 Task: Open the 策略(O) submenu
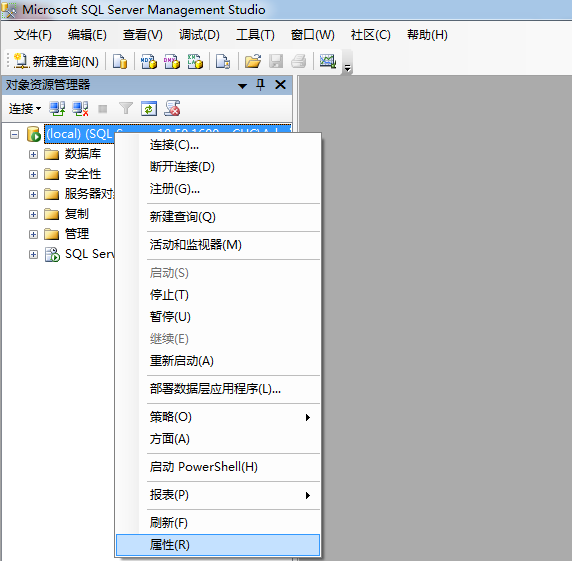pyautogui.click(x=218, y=417)
